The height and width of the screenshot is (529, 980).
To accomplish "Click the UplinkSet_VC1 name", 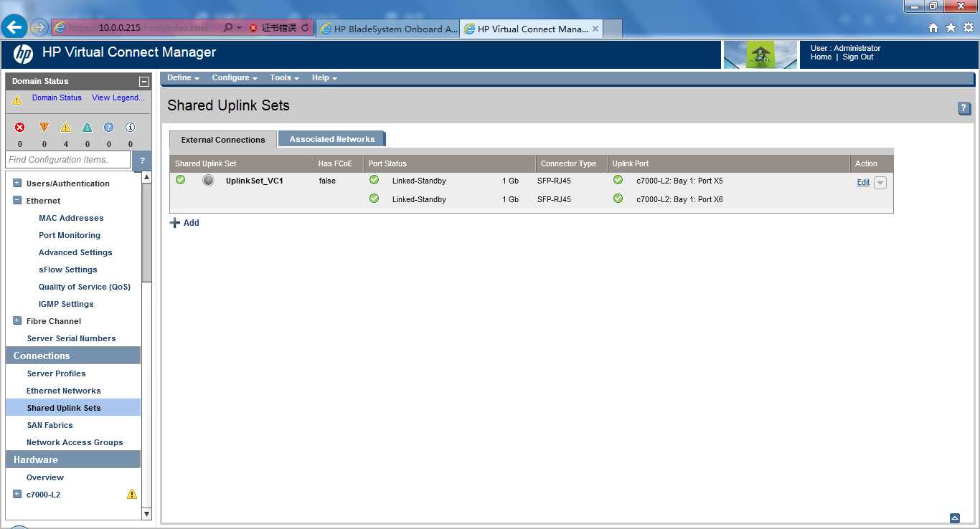I will [254, 181].
